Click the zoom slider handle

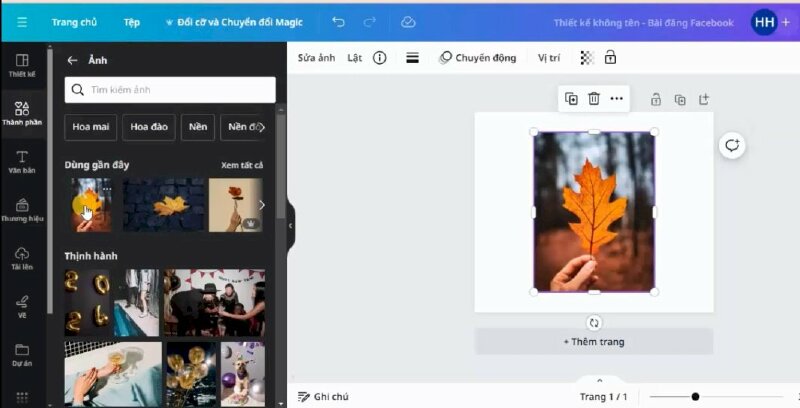pyautogui.click(x=695, y=397)
